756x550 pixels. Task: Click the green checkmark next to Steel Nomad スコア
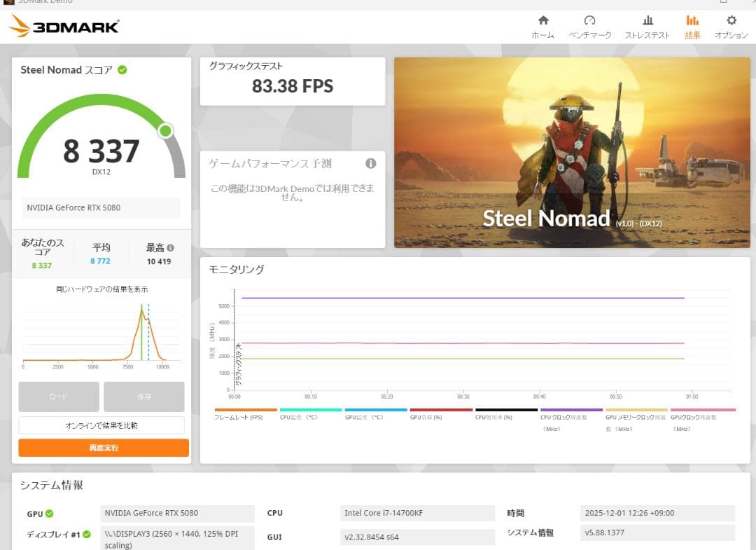(123, 69)
